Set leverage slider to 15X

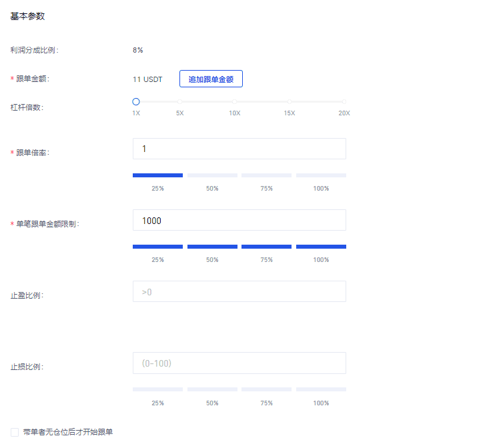pos(289,102)
